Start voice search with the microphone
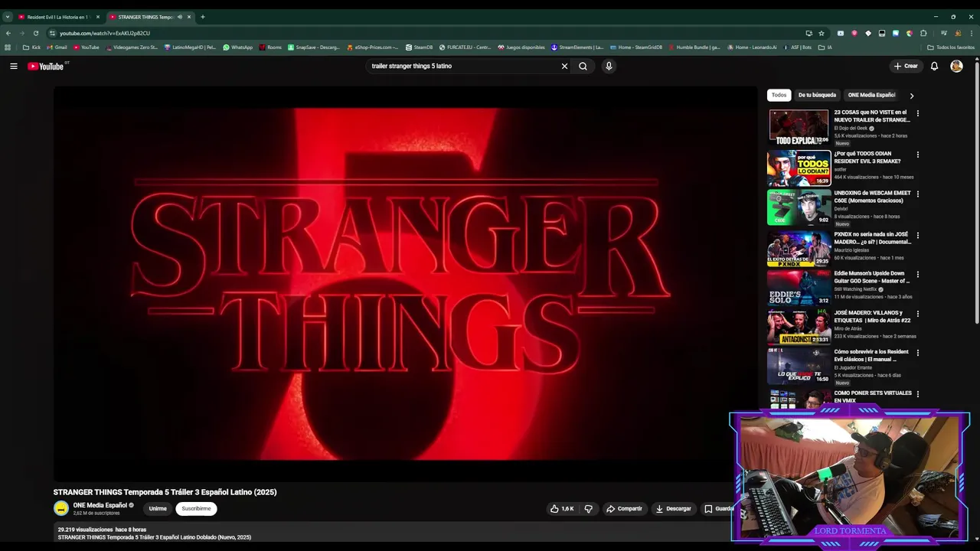The image size is (980, 551). tap(609, 66)
